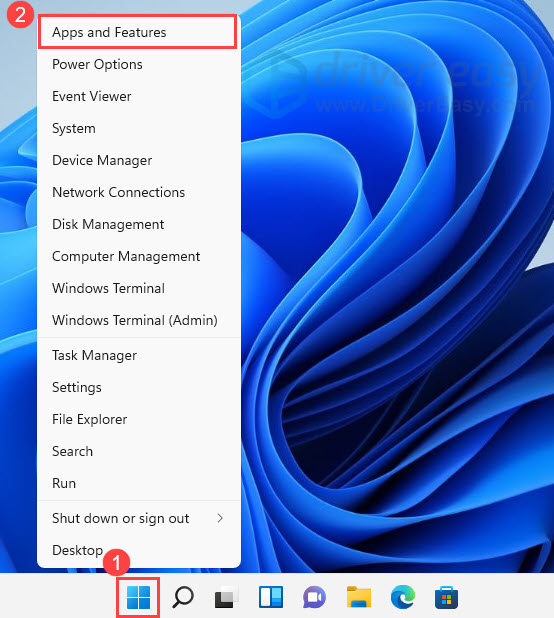554x618 pixels.
Task: Select Apps and Features menu entry
Action: [138, 32]
